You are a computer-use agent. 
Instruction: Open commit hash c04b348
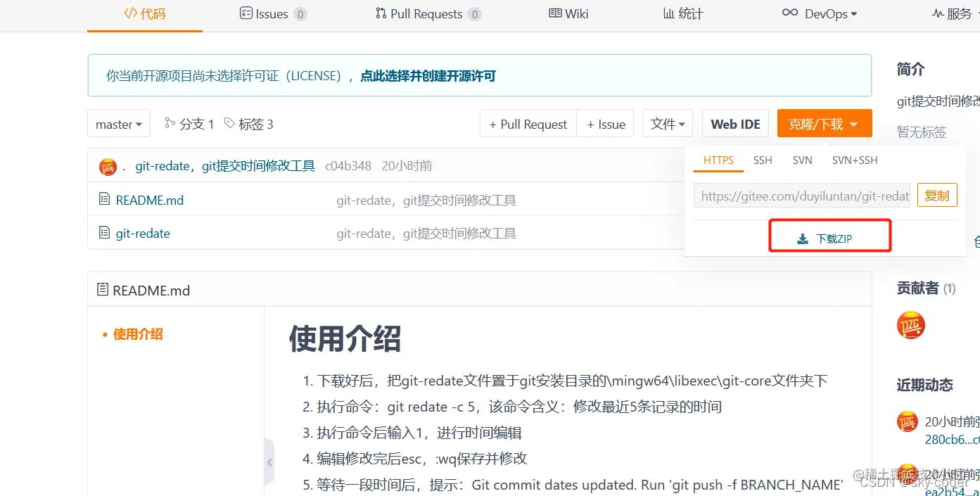[348, 166]
